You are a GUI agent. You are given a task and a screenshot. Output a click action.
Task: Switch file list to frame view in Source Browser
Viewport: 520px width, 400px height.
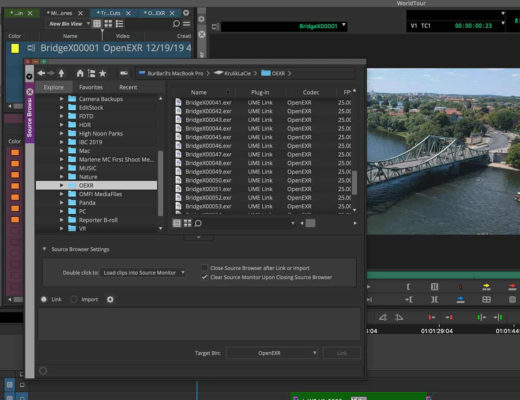pyautogui.click(x=188, y=223)
